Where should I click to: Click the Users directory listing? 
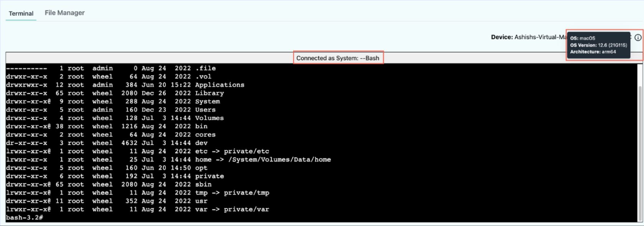(205, 110)
